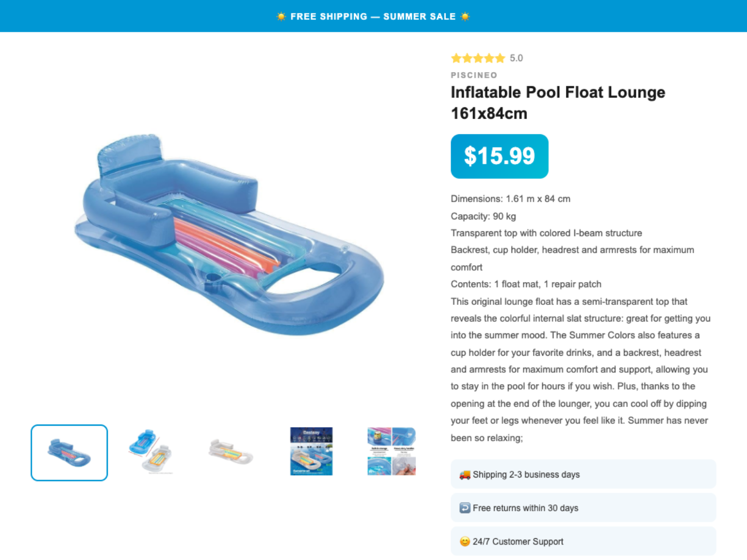Screen dimensions: 747x560
Task: Click the shipping truck icon
Action: (x=463, y=474)
